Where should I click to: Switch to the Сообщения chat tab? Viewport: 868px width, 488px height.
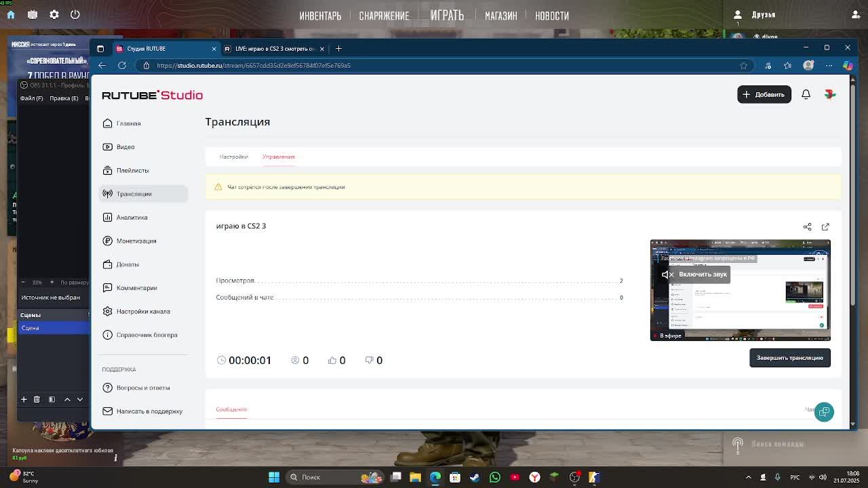point(231,409)
